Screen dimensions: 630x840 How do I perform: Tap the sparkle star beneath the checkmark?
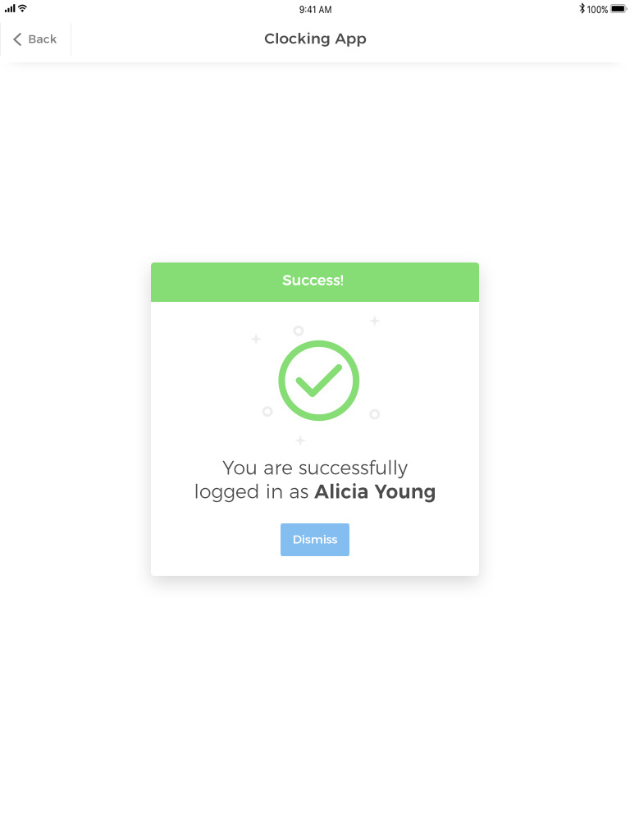click(x=300, y=441)
